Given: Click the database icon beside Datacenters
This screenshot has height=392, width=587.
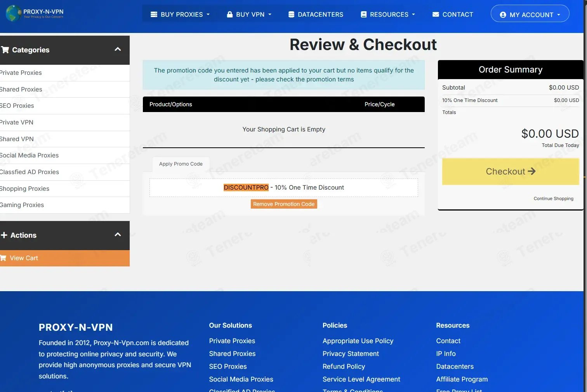Looking at the screenshot, I should (x=291, y=14).
